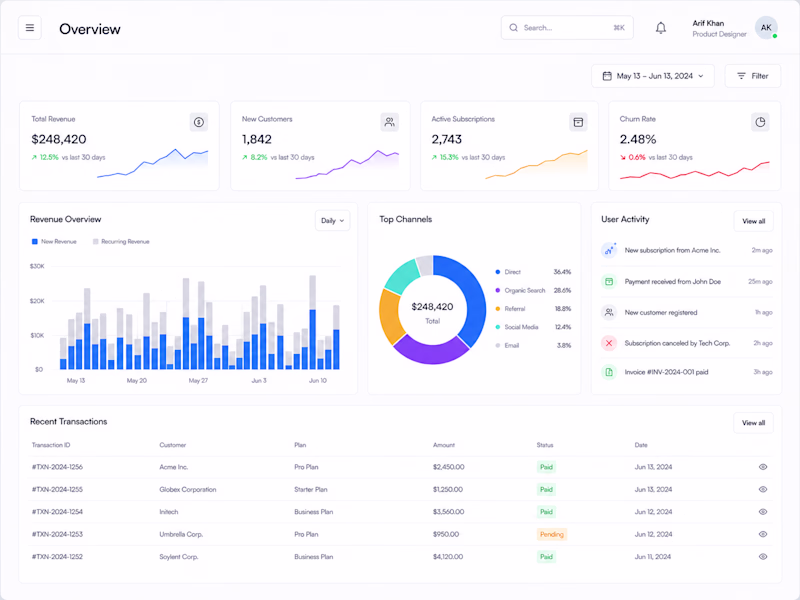This screenshot has width=800, height=600.
Task: View transaction #TXN-2024-1256 via eye icon
Action: tap(763, 467)
